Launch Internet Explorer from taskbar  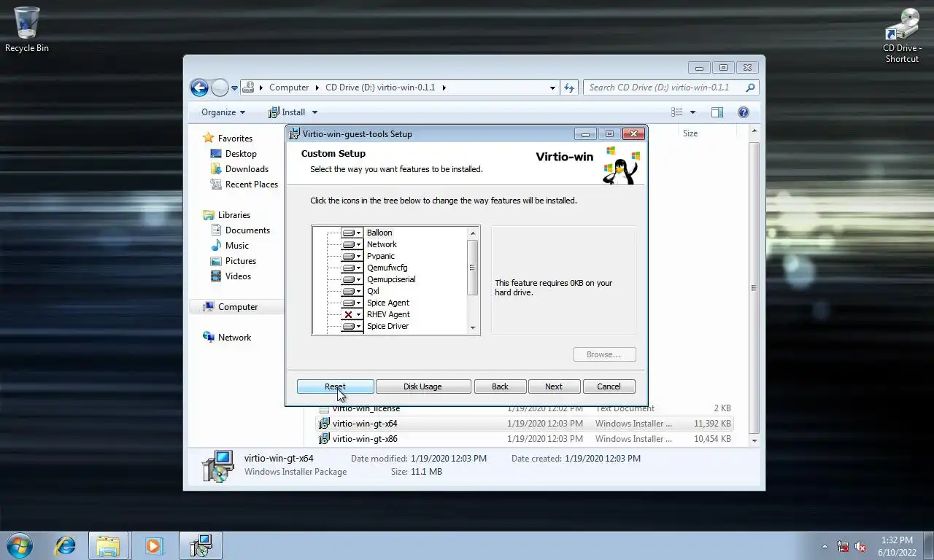point(65,545)
